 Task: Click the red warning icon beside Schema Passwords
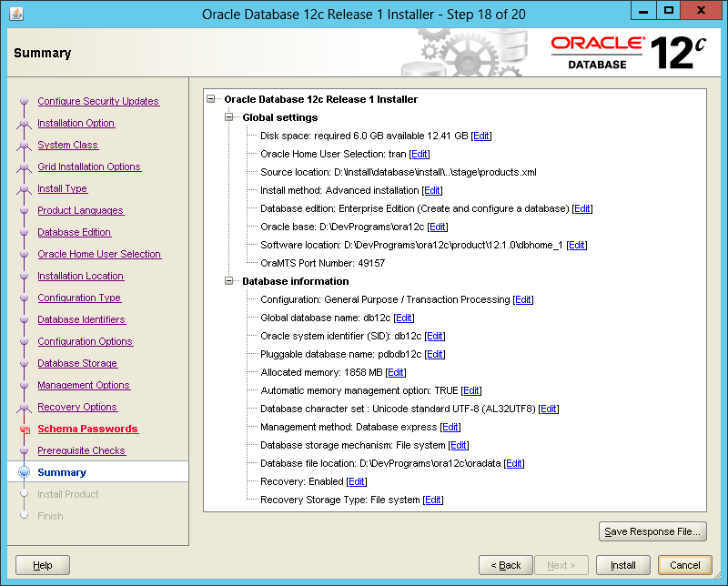tap(25, 429)
